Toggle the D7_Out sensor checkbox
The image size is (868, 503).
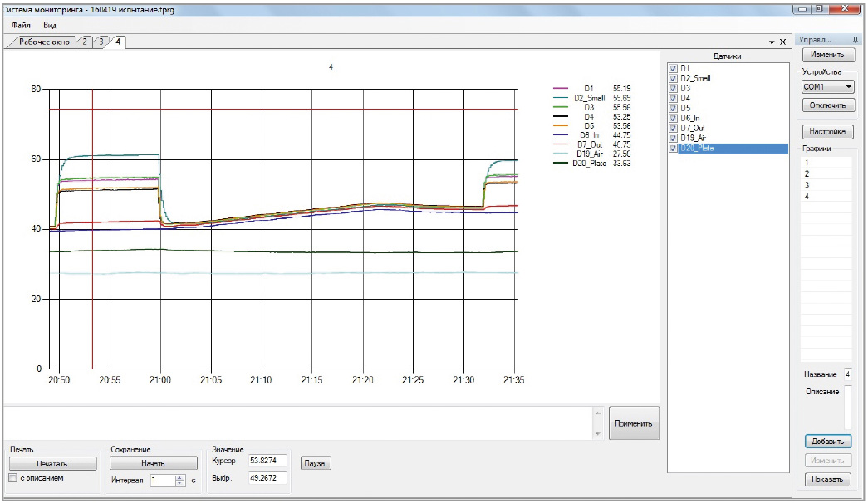pyautogui.click(x=673, y=128)
